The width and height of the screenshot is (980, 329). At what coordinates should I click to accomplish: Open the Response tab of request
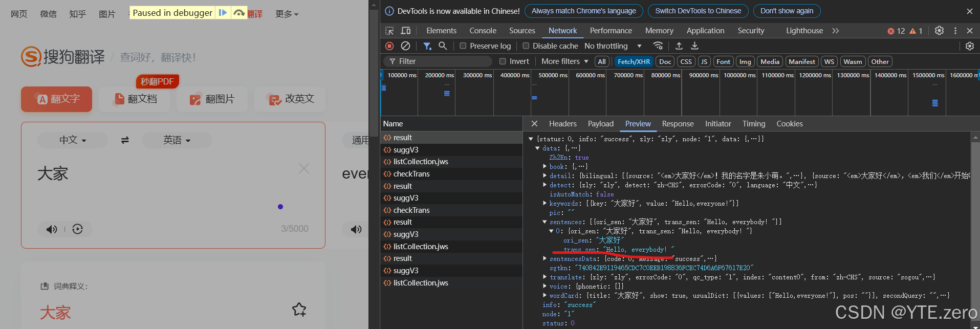[x=678, y=124]
